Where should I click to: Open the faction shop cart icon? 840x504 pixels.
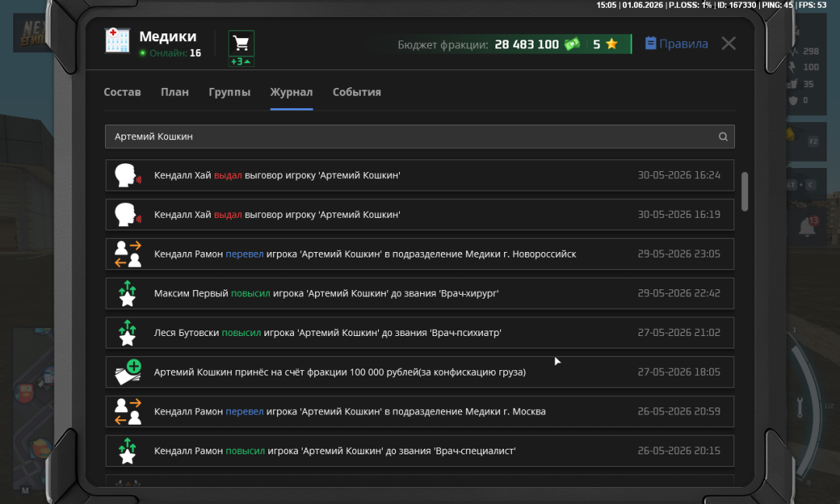click(241, 44)
